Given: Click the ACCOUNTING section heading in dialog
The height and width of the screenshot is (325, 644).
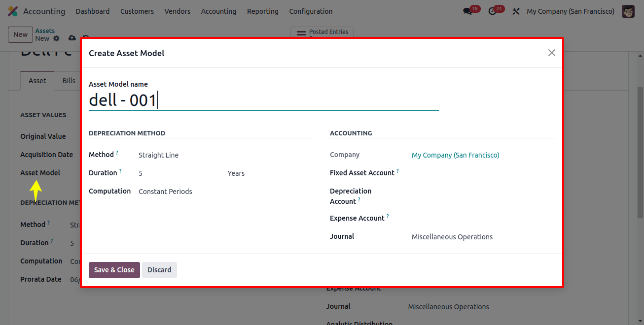Looking at the screenshot, I should pyautogui.click(x=351, y=133).
